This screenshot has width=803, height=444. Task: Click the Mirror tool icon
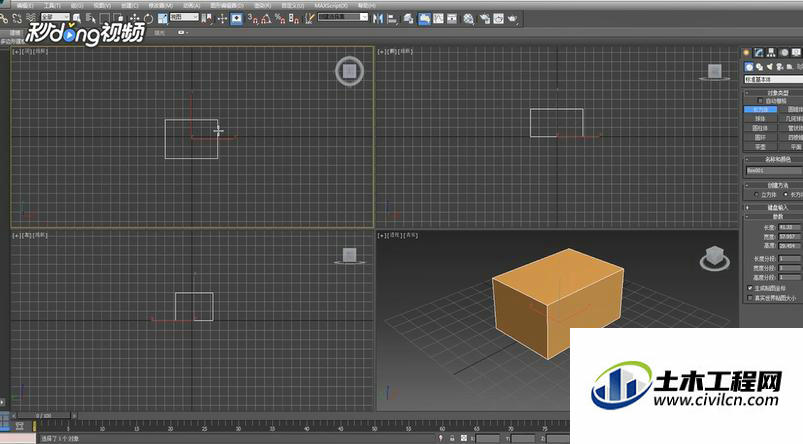378,19
